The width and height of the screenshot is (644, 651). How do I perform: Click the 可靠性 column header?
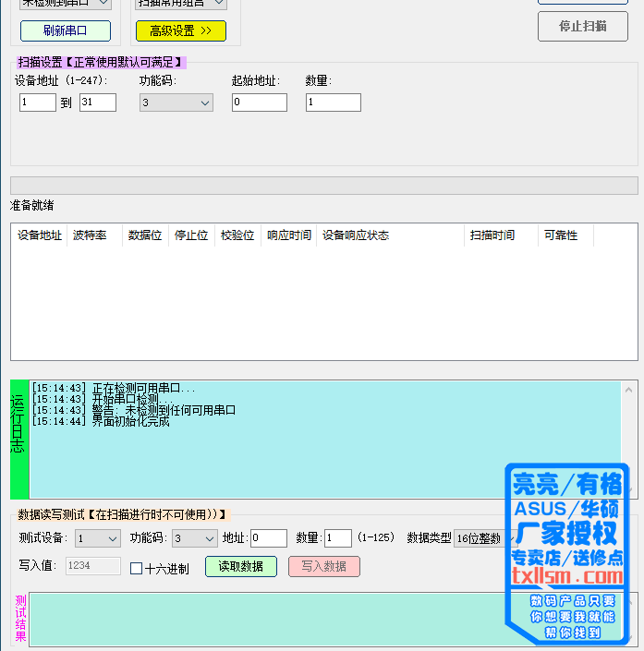pyautogui.click(x=561, y=235)
